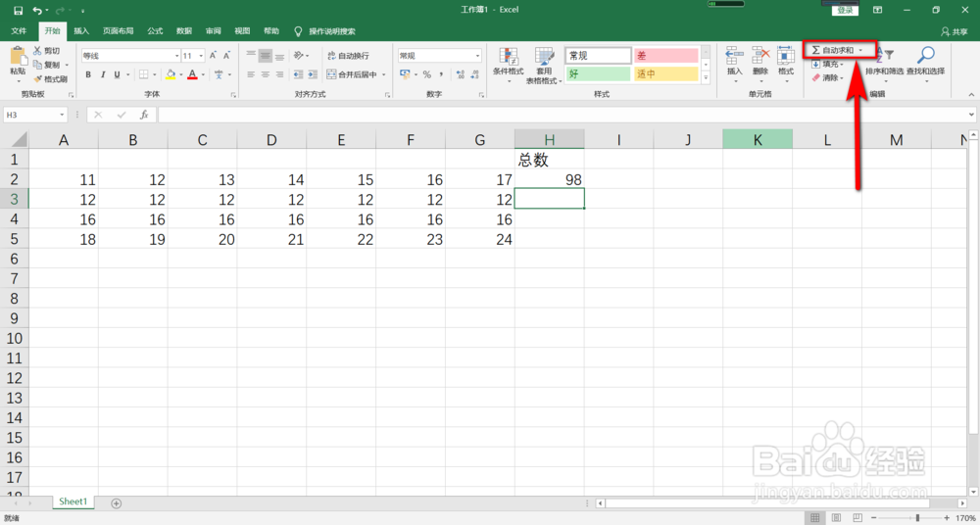980x525 pixels.
Task: Apply comma style number format
Action: click(441, 74)
